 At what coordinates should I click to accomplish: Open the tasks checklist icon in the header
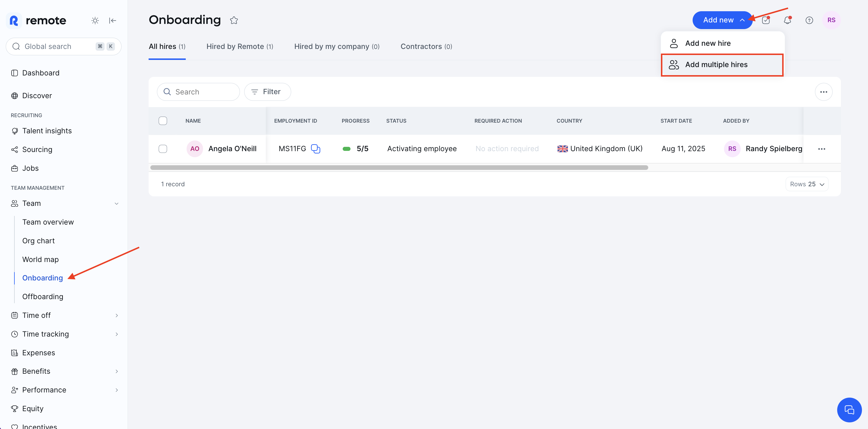click(x=766, y=20)
